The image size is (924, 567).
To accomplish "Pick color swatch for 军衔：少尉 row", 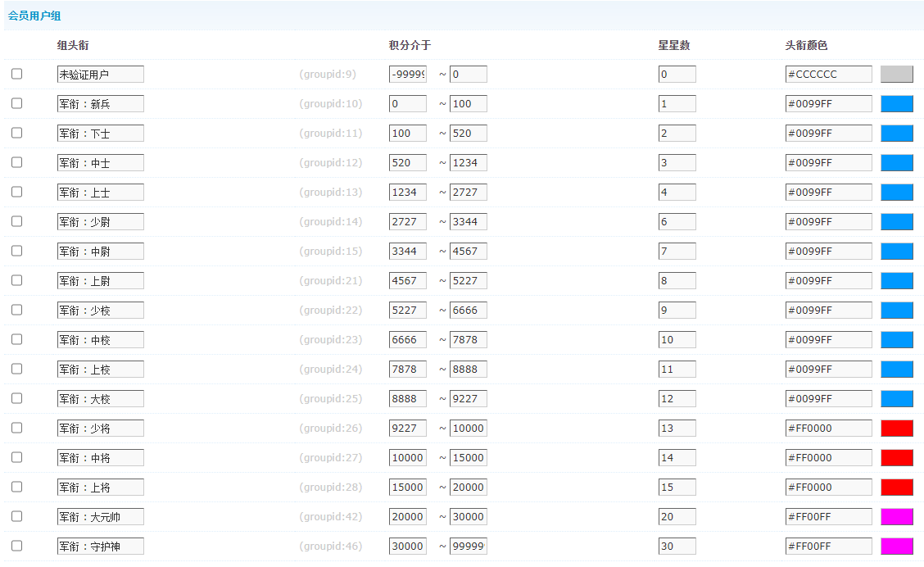I will pyautogui.click(x=897, y=221).
